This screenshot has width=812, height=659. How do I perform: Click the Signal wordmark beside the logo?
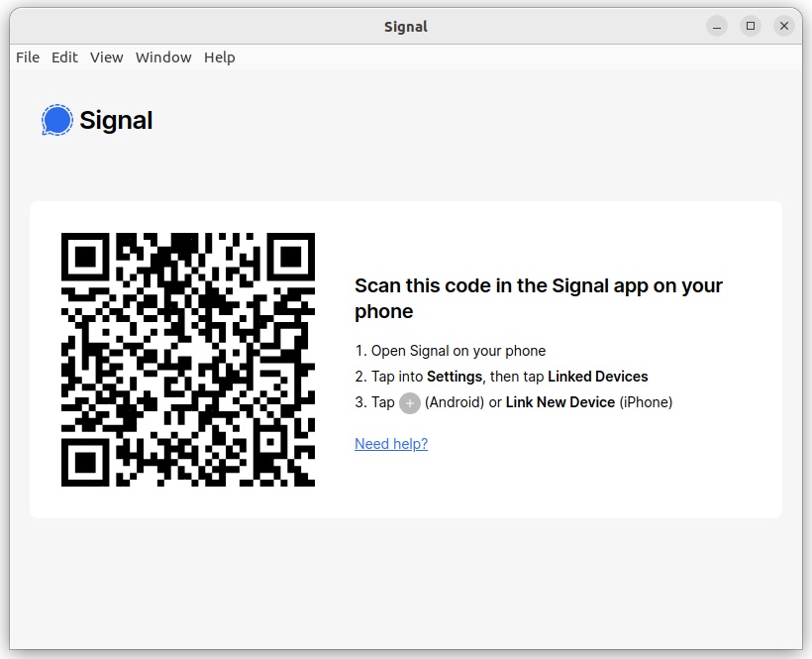pyautogui.click(x=116, y=121)
